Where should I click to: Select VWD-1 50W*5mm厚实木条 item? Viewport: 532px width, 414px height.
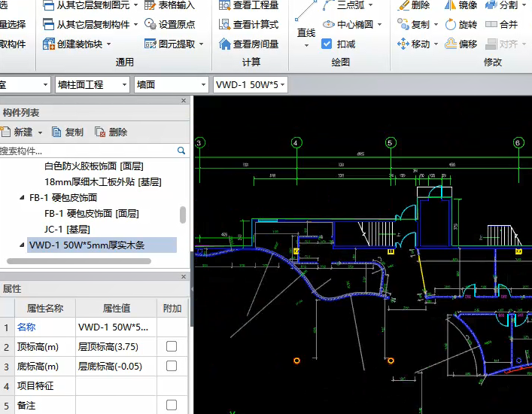(x=102, y=245)
